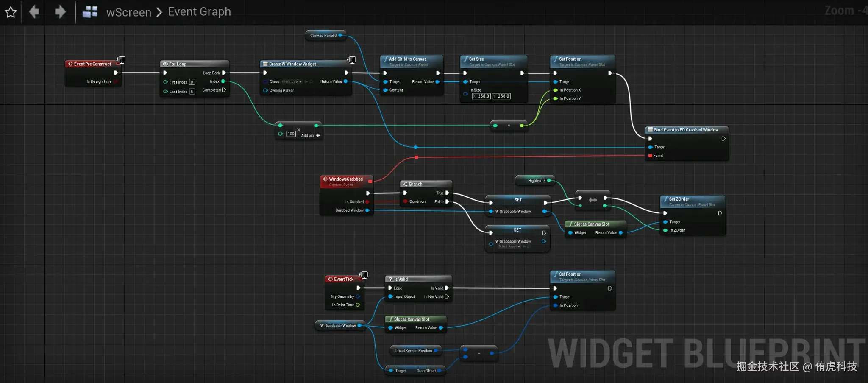This screenshot has height=383, width=868.
Task: Click the red delegate pin on WindowsGrabbed
Action: coord(370,182)
